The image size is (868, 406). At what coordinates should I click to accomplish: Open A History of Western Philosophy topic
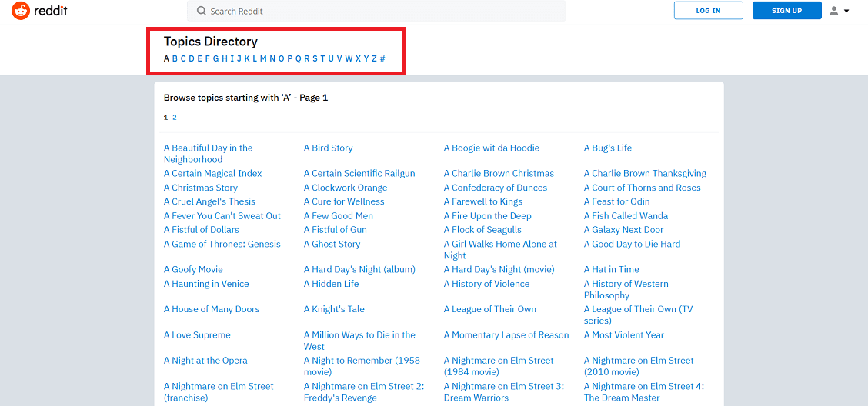[x=626, y=290]
